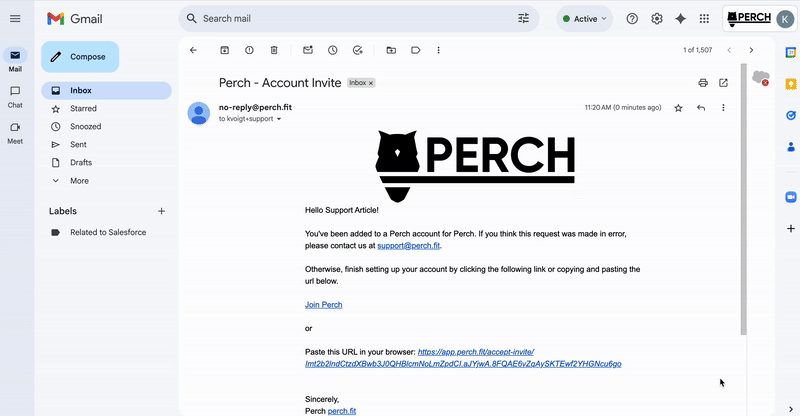The width and height of the screenshot is (800, 416).
Task: Expand recipient details arrow beside kvoigt+support
Action: pyautogui.click(x=279, y=119)
